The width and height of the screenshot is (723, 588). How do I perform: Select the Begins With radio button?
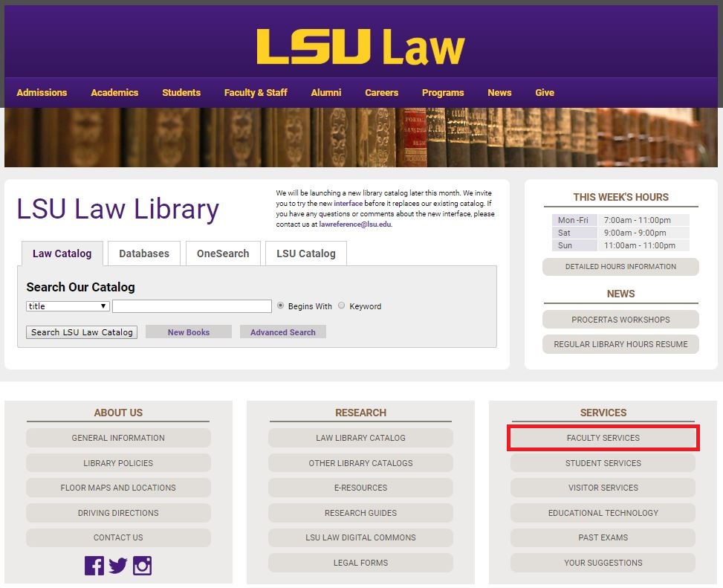[x=280, y=306]
